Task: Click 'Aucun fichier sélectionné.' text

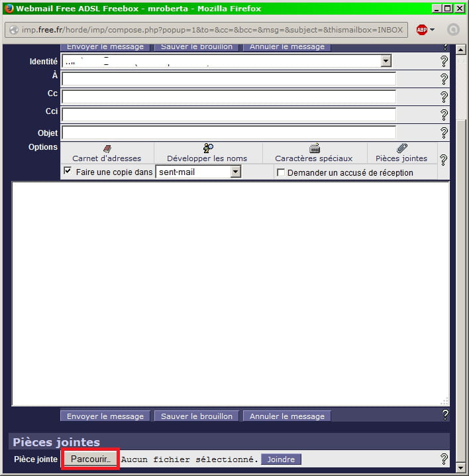Action: click(x=189, y=459)
